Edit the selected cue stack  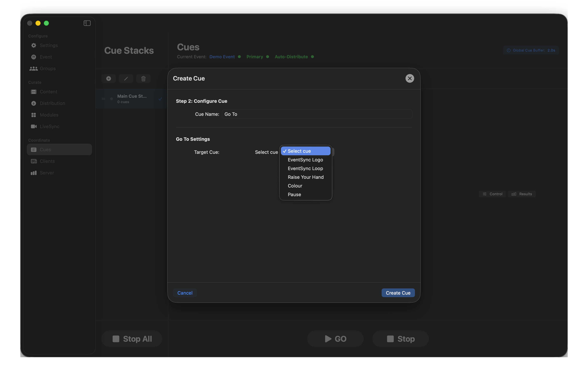126,79
